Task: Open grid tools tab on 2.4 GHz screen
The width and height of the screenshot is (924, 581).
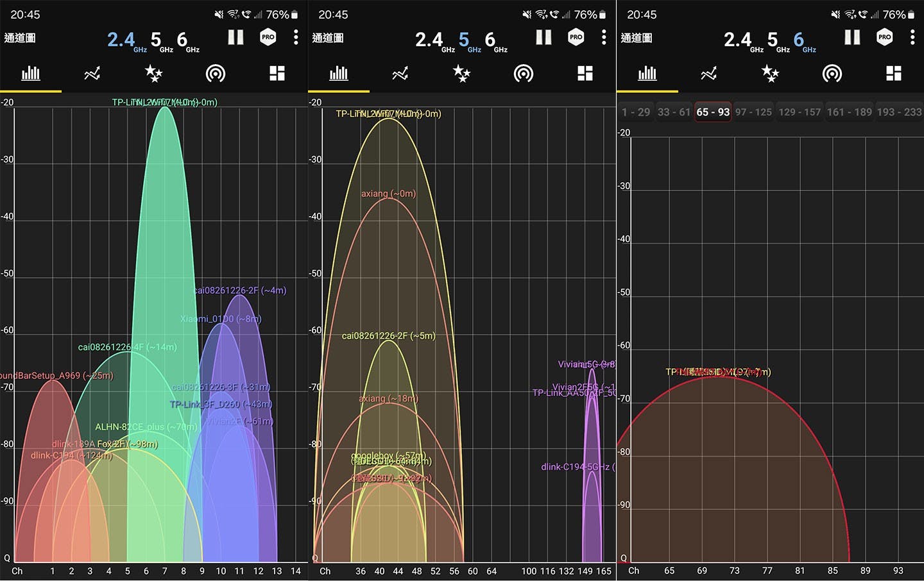Action: 277,74
